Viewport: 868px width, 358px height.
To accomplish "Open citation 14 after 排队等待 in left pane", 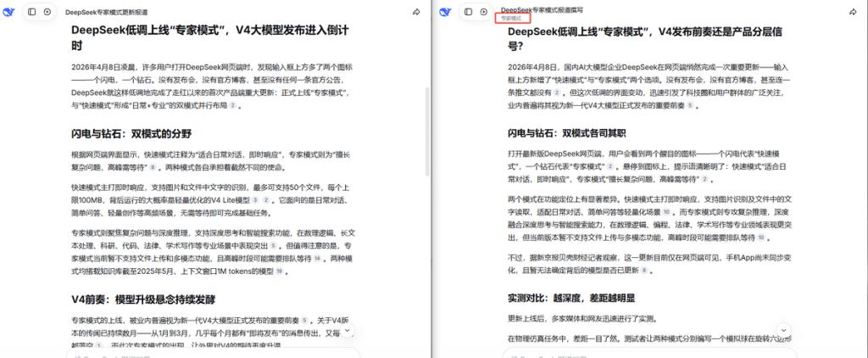I will click(316, 258).
